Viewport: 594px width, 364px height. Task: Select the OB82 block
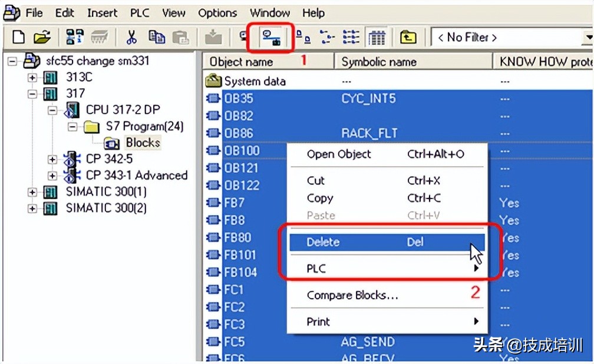pyautogui.click(x=238, y=116)
